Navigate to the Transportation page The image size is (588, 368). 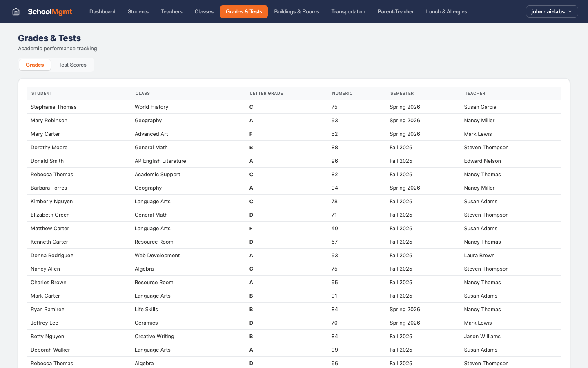(x=348, y=11)
